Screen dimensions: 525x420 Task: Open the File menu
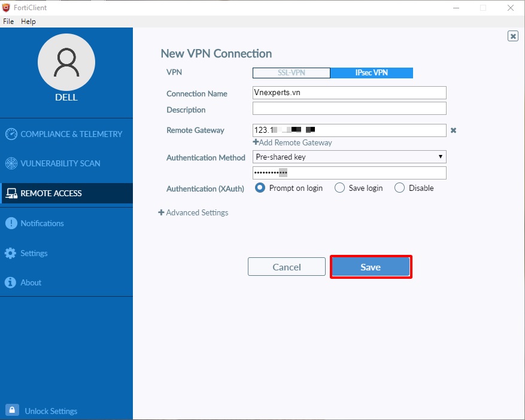pos(8,21)
